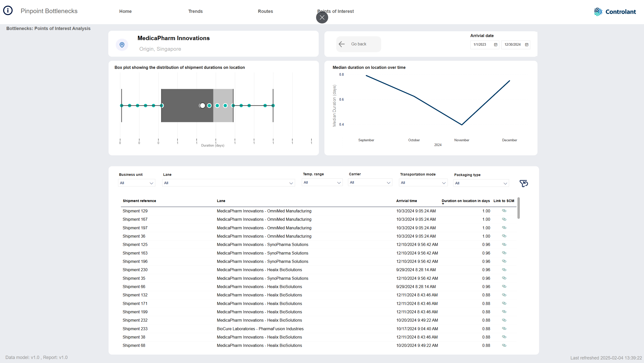Viewport: 644px width, 363px height.
Task: Open SCM link for Shipment 197
Action: [x=504, y=228]
